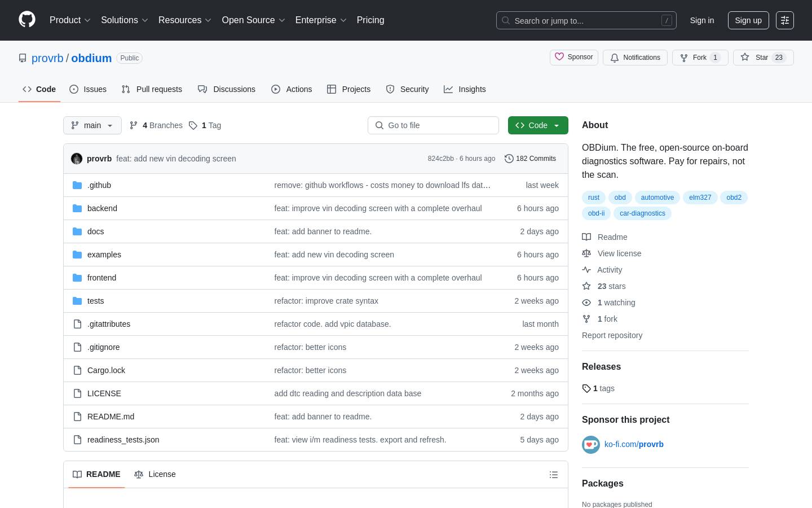Click the Pricing link

[x=370, y=20]
